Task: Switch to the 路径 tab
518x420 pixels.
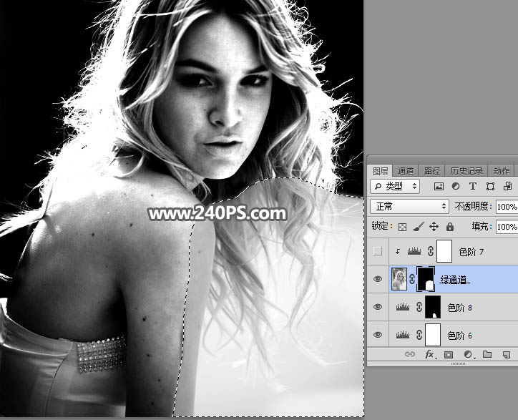Action: [431, 171]
